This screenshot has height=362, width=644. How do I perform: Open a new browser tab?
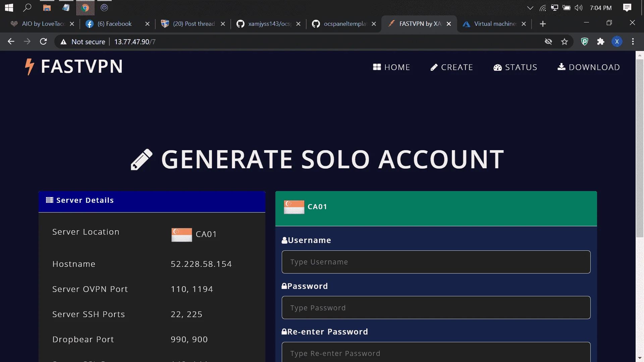pyautogui.click(x=543, y=24)
